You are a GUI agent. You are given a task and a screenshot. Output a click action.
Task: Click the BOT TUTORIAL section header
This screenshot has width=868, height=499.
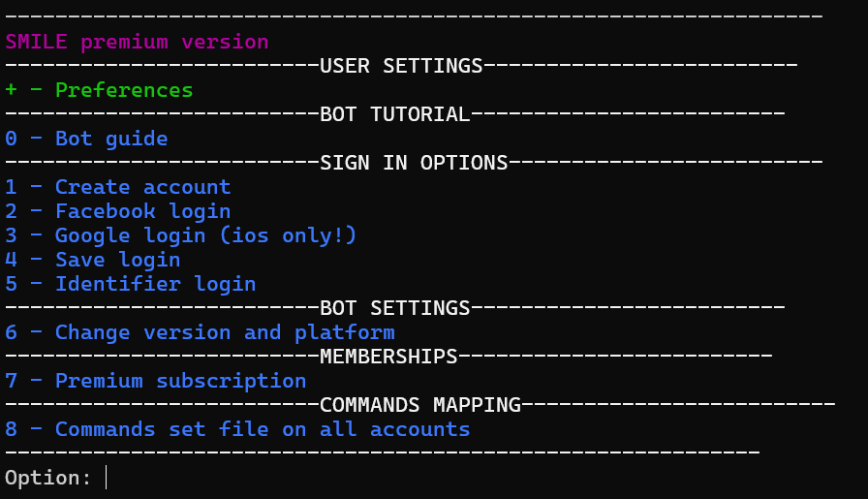coord(394,114)
